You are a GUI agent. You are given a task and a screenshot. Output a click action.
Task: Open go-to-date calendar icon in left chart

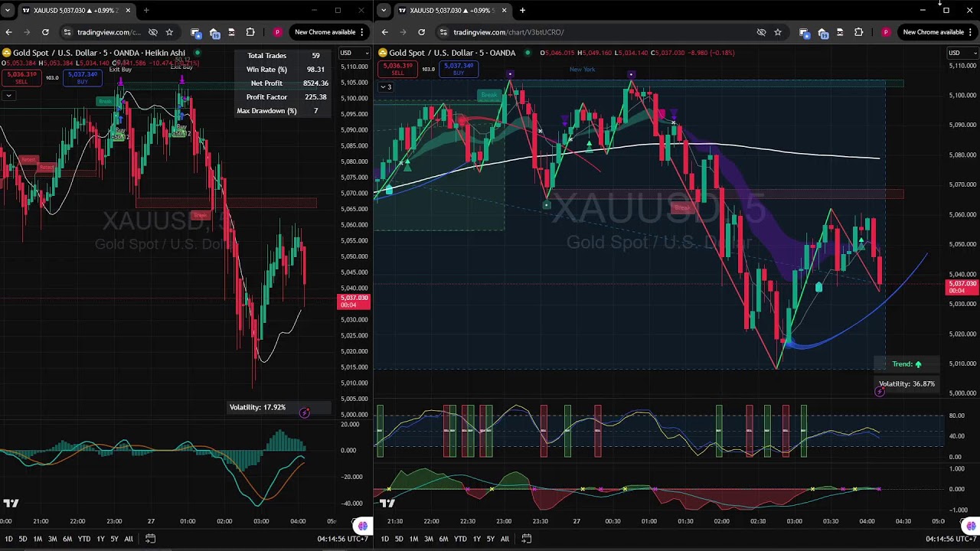(x=151, y=539)
